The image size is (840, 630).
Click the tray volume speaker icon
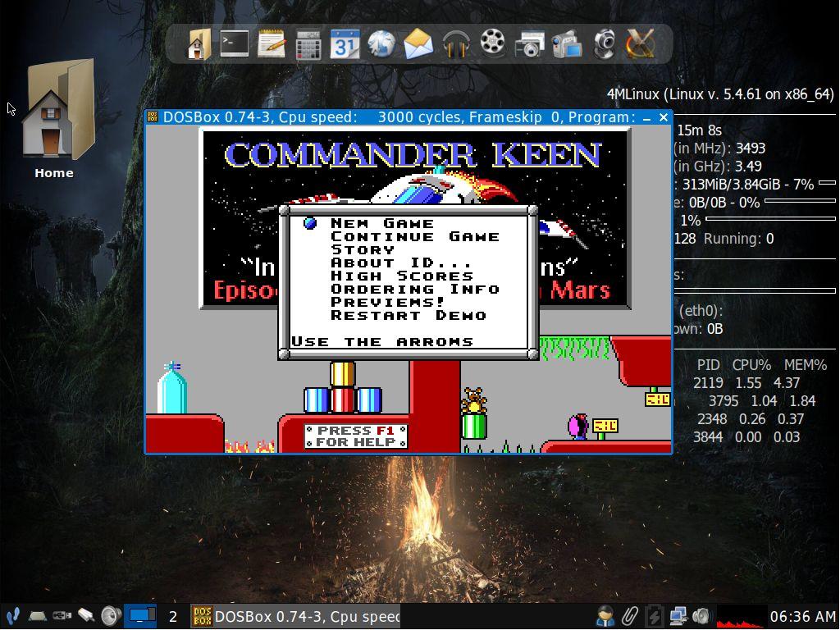(701, 615)
